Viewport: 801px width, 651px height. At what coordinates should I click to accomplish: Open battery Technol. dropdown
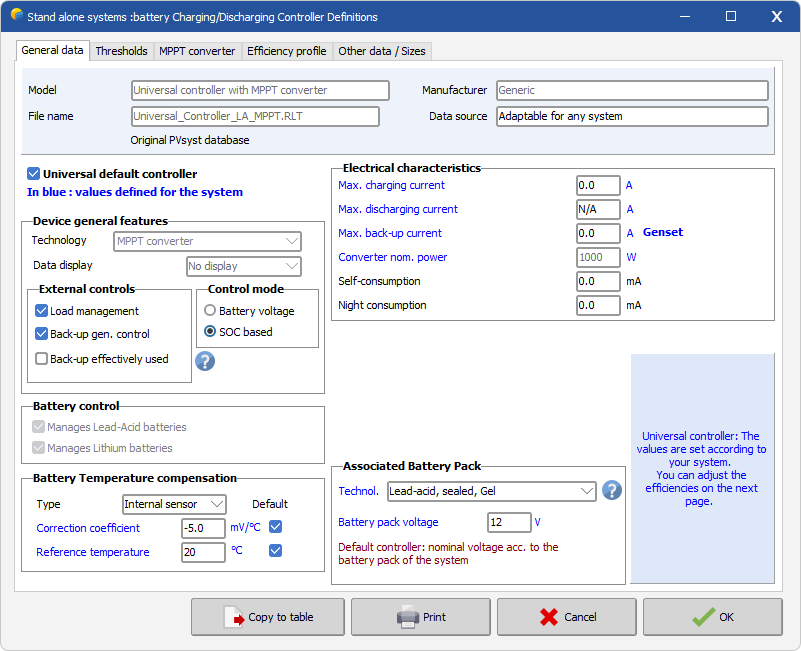click(x=491, y=491)
